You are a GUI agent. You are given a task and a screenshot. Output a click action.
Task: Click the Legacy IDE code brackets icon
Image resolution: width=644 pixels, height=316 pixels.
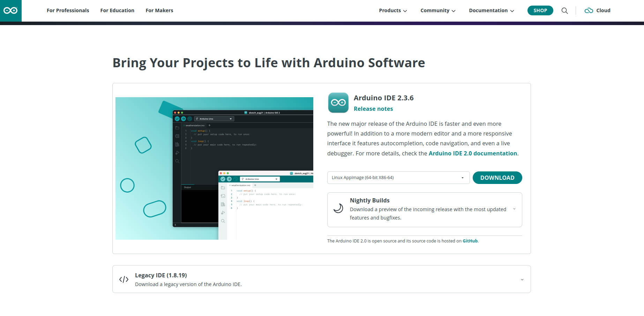coord(123,279)
